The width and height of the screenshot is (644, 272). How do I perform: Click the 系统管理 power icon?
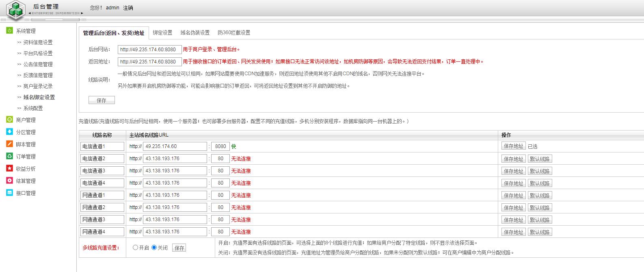point(9,30)
